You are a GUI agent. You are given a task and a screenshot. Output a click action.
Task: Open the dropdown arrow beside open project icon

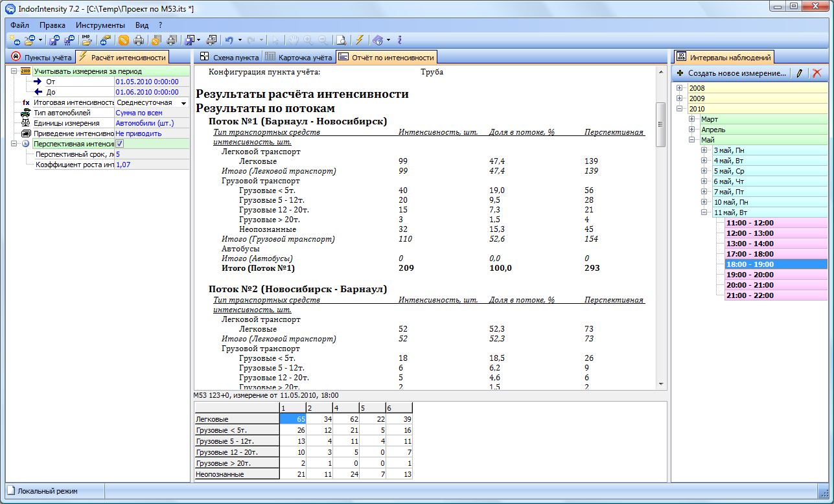click(x=40, y=40)
